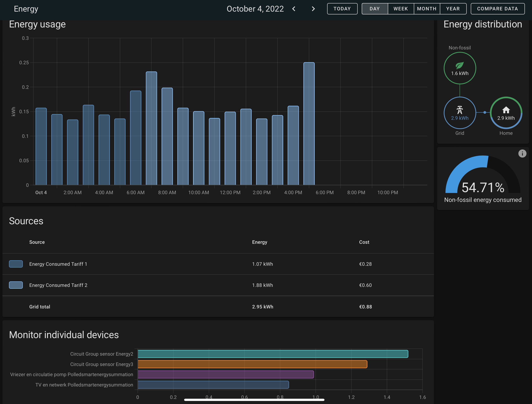
Task: Go to previous day with left chevron
Action: 294,9
